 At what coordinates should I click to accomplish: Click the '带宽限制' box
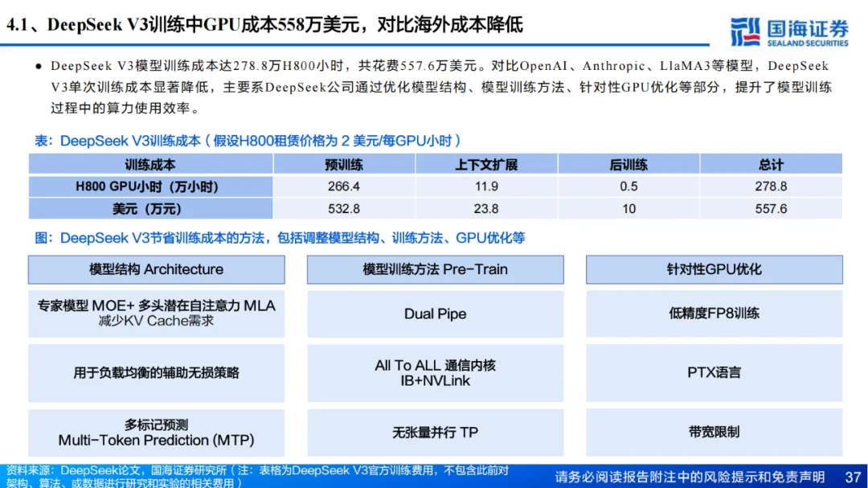click(714, 433)
